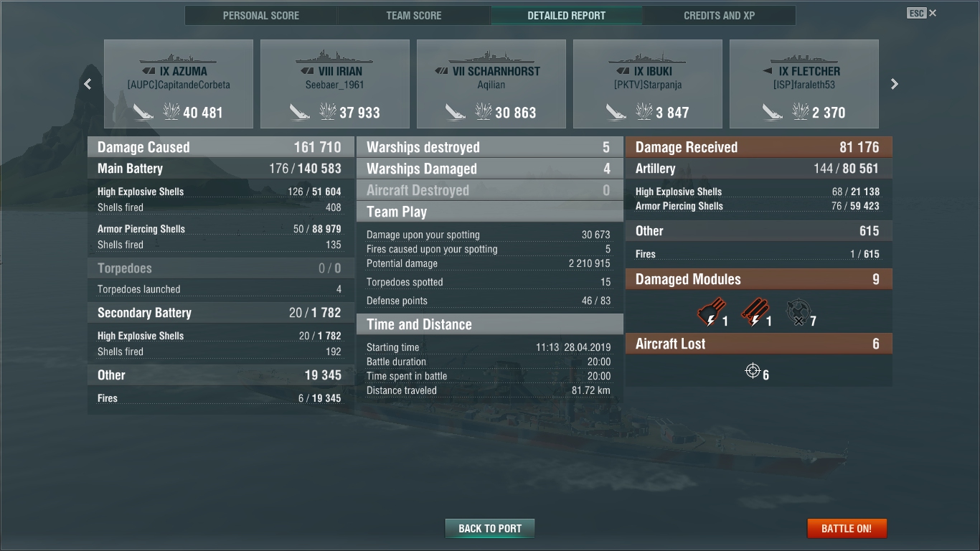Click the anti-aircraft gun damaged module icon
980x551 pixels.
point(798,313)
